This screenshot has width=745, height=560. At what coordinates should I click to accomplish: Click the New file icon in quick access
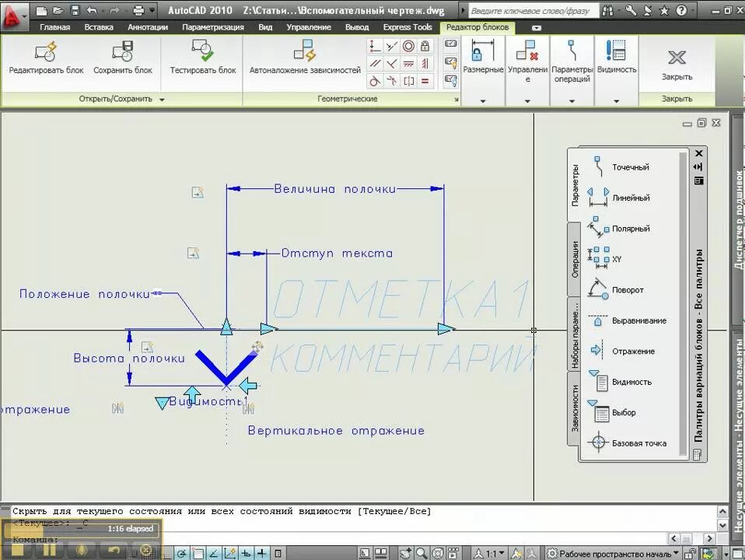41,10
